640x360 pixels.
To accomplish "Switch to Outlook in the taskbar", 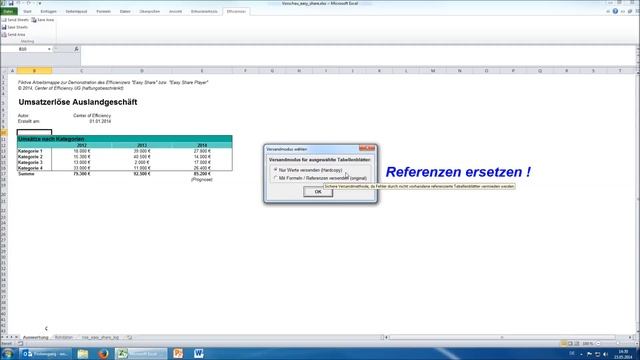I will (46, 353).
